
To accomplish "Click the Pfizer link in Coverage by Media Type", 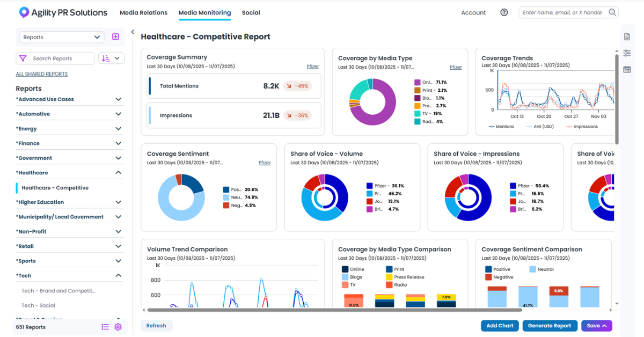I will coord(456,67).
